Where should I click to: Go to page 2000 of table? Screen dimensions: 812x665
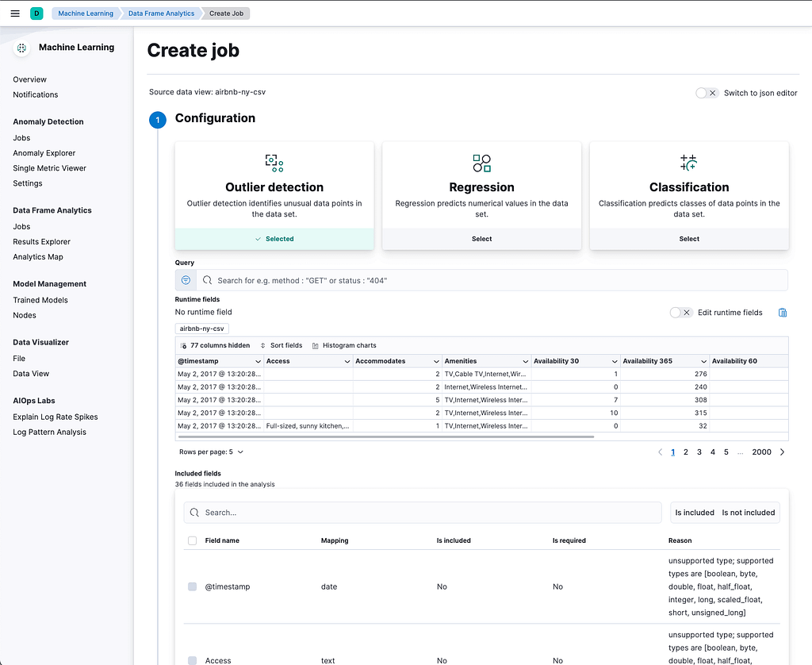[761, 452]
